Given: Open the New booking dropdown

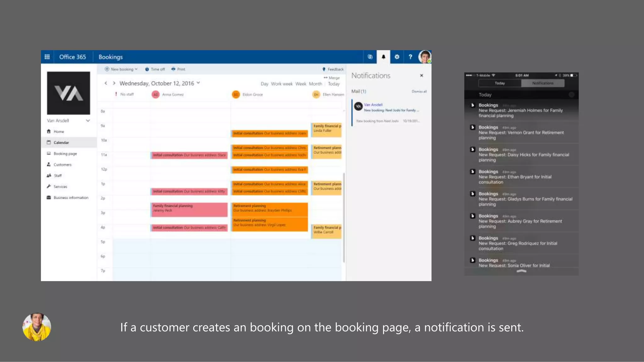Looking at the screenshot, I should tap(121, 69).
